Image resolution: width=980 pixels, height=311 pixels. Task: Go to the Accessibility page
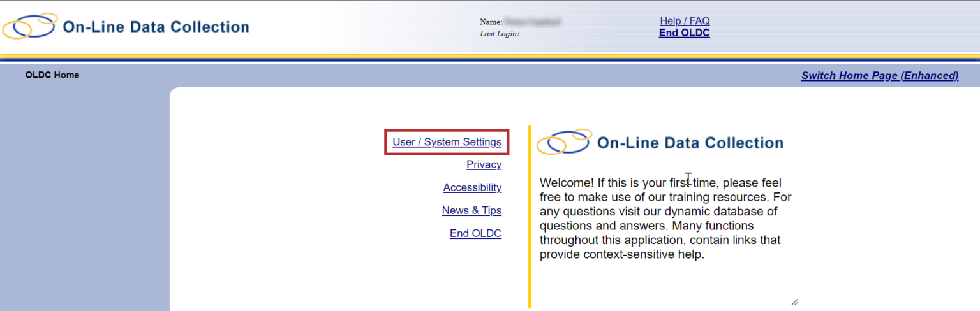coord(472,187)
